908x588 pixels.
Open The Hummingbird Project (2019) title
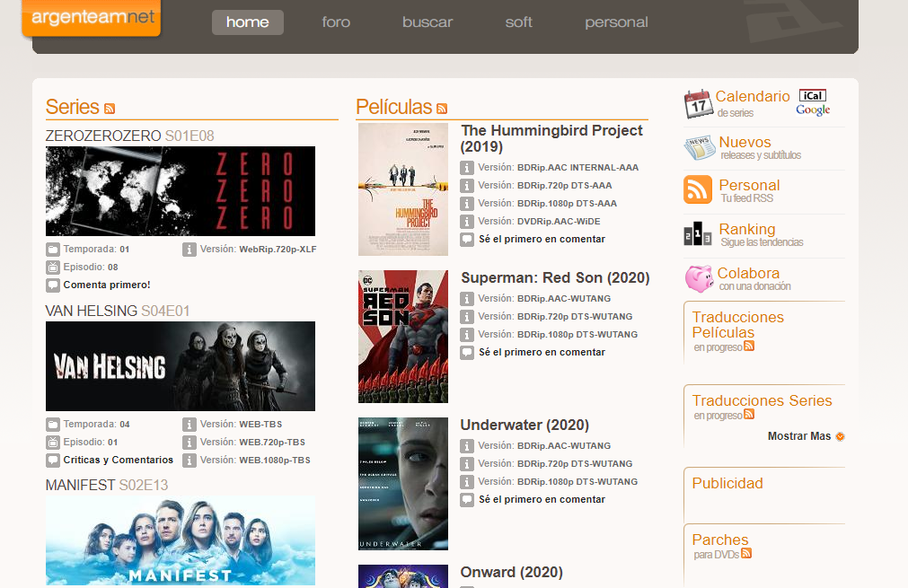coord(551,138)
